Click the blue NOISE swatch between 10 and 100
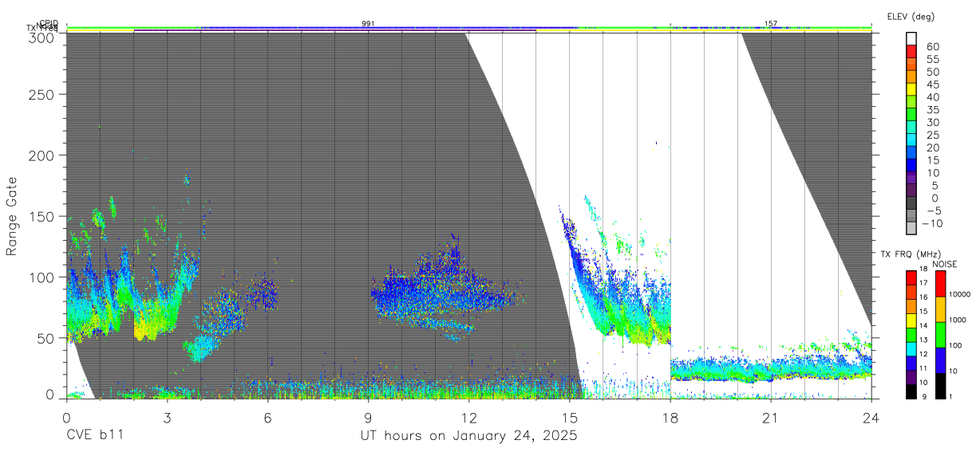 [940, 360]
